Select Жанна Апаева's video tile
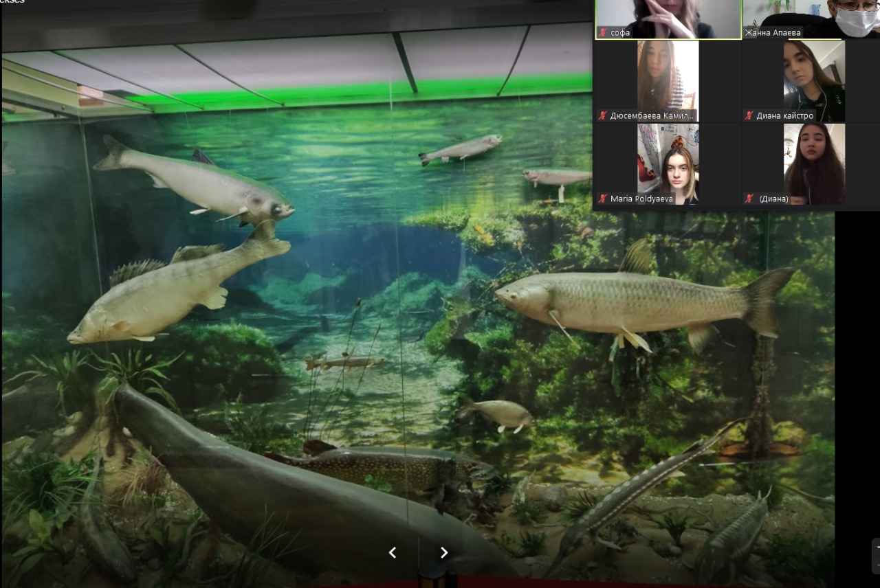This screenshot has width=880, height=588. click(x=811, y=14)
